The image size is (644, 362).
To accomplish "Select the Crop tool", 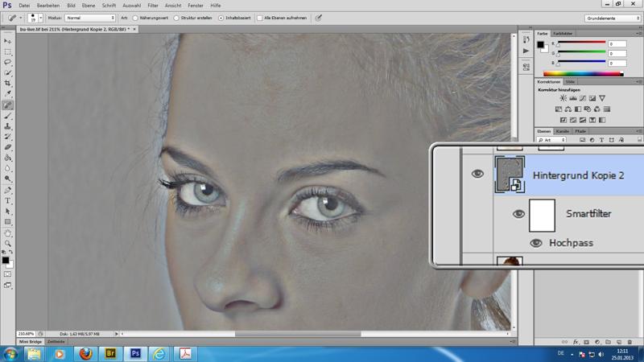I will coord(8,84).
